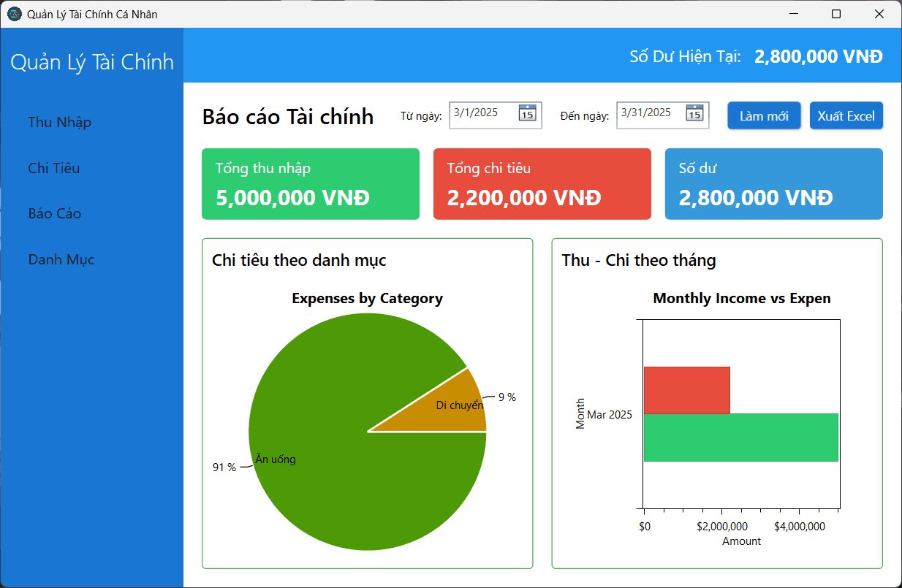Screen dimensions: 902x588
Task: Open the 'Đến ngày' calendar picker icon
Action: (x=694, y=113)
